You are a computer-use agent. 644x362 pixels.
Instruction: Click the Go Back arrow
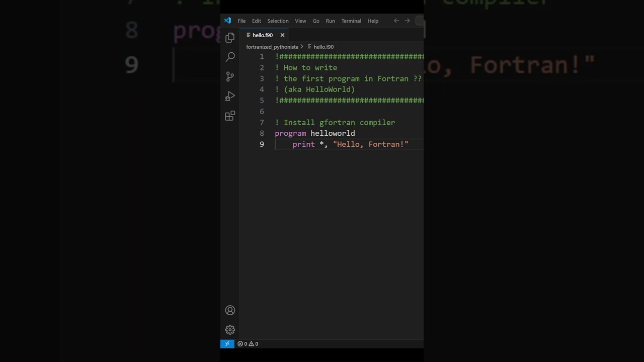[x=396, y=21]
